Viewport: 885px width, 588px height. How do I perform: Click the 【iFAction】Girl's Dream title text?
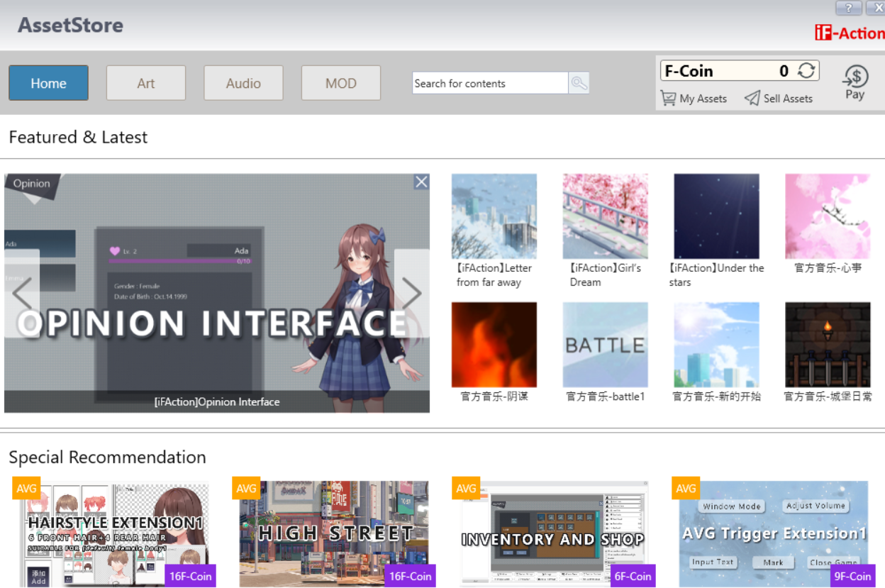pyautogui.click(x=605, y=275)
